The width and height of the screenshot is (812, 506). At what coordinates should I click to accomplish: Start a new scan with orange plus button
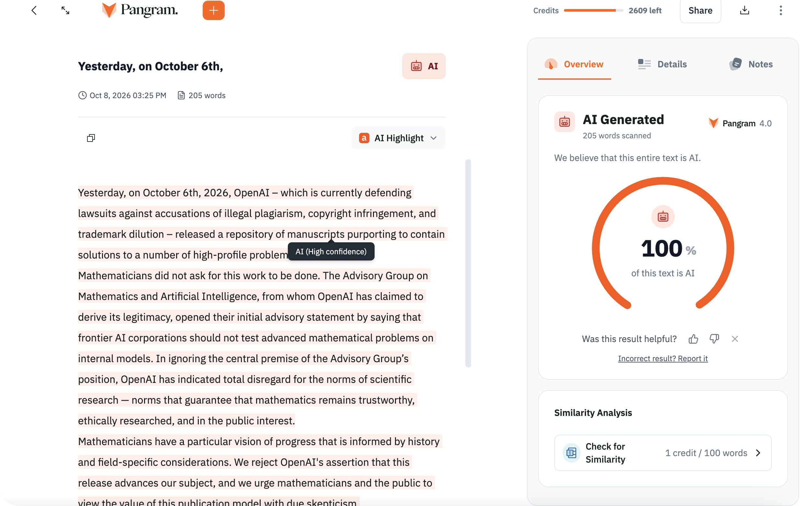pyautogui.click(x=213, y=10)
